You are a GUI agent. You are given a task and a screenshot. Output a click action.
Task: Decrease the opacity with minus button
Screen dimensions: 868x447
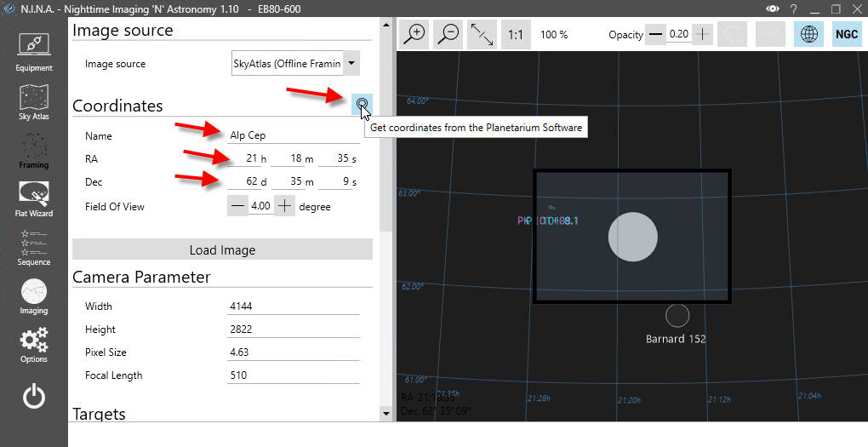pyautogui.click(x=655, y=35)
